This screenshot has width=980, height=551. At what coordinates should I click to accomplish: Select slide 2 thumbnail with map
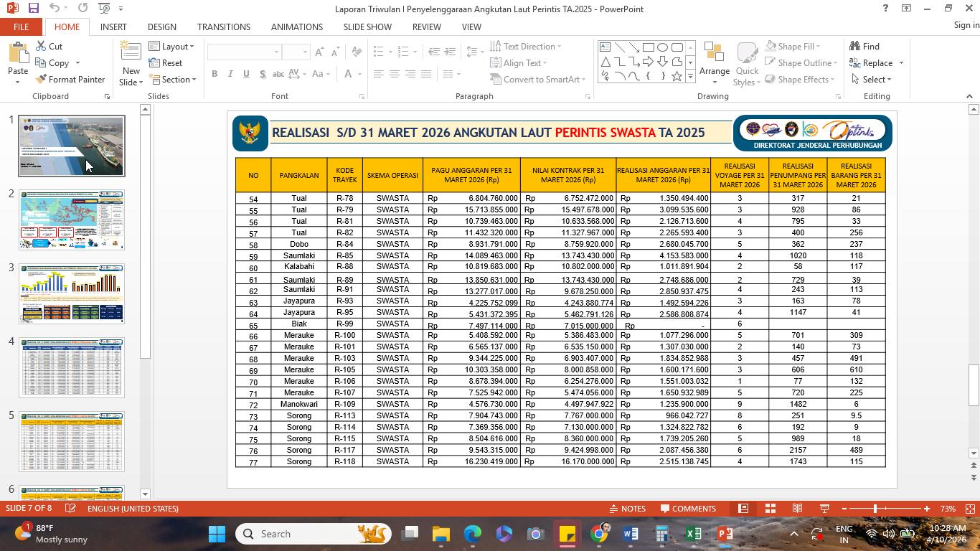[x=72, y=220]
